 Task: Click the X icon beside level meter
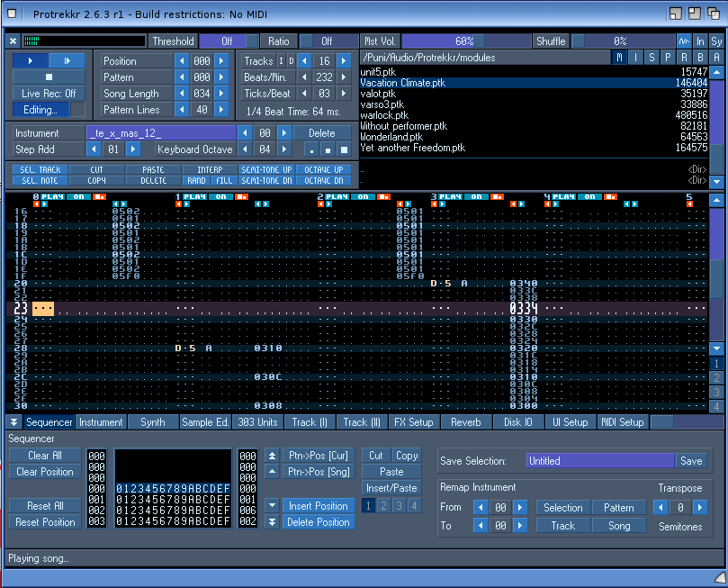click(13, 41)
